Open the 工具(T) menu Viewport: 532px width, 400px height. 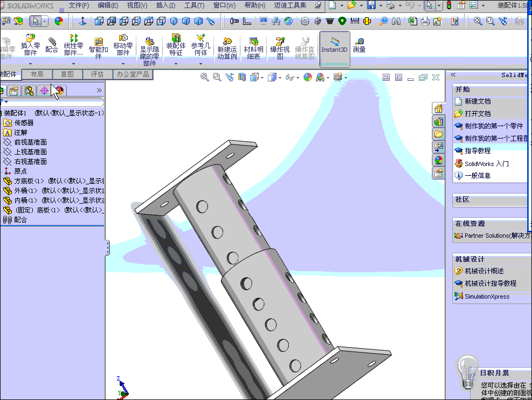[x=195, y=5]
